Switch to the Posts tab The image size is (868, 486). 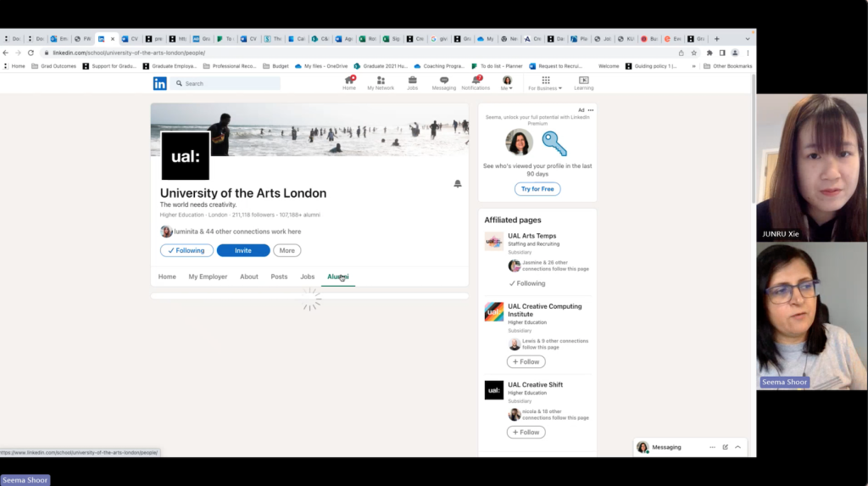279,277
